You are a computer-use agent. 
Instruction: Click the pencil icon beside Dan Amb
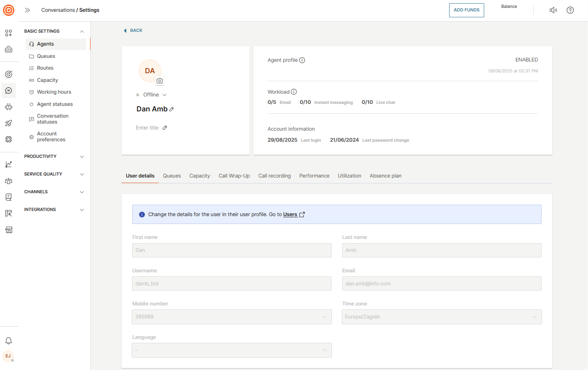171,109
